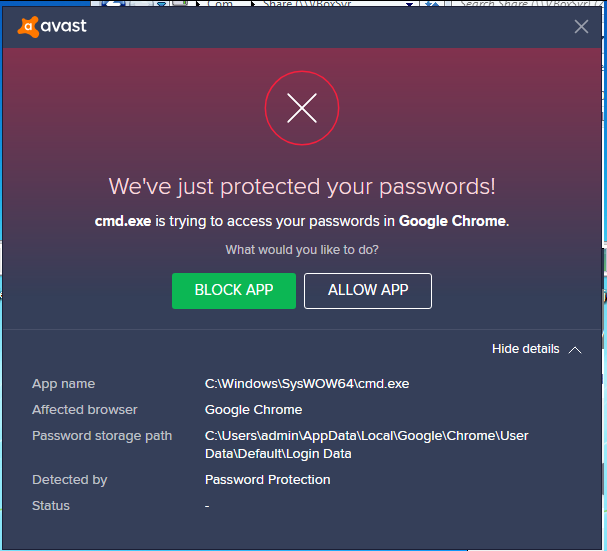Image resolution: width=607 pixels, height=551 pixels.
Task: Click the Avast logo icon
Action: [28, 26]
